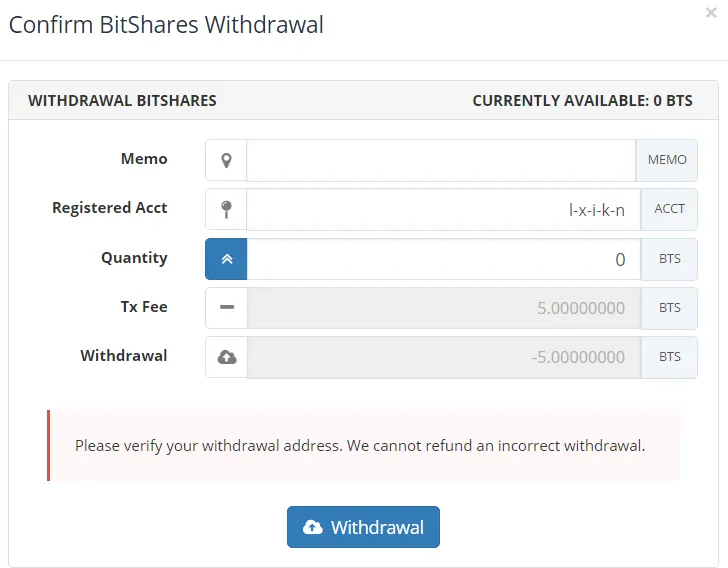Click the MEMO addon label
The width and height of the screenshot is (728, 568).
667,160
